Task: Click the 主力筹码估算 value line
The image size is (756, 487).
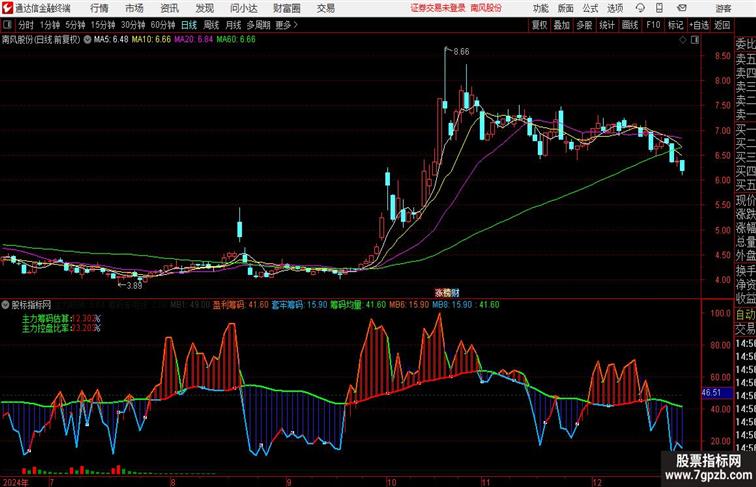Action: pos(61,318)
